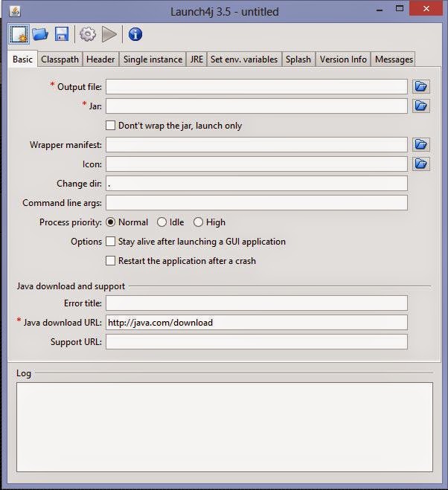The height and width of the screenshot is (490, 448).
Task: Create a new configuration
Action: (19, 34)
